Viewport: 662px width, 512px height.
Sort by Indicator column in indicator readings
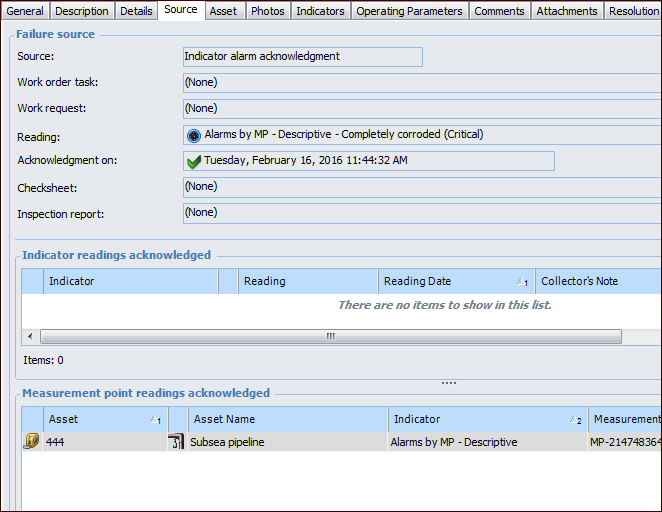coord(130,281)
